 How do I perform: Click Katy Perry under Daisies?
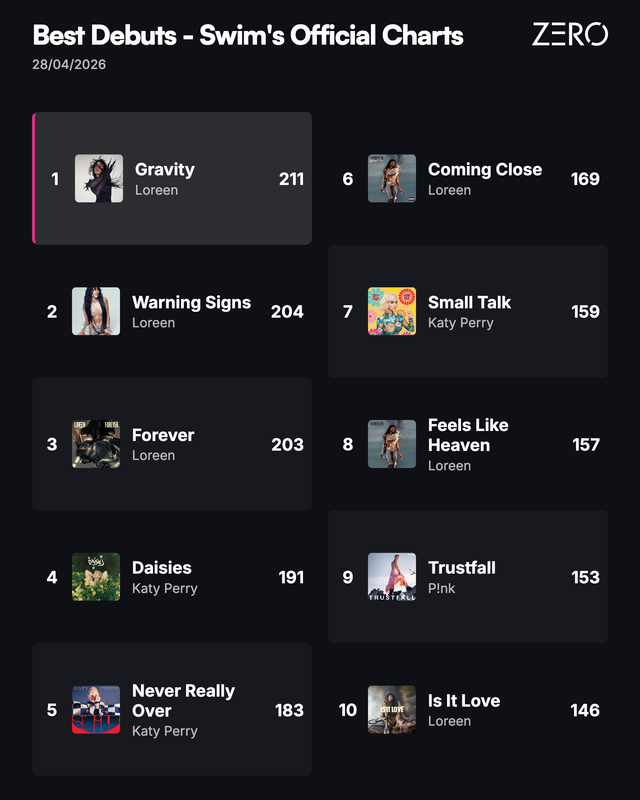tap(165, 588)
